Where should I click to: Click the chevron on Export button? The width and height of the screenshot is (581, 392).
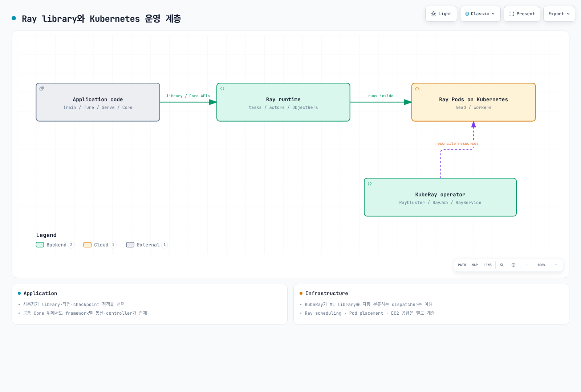point(568,14)
